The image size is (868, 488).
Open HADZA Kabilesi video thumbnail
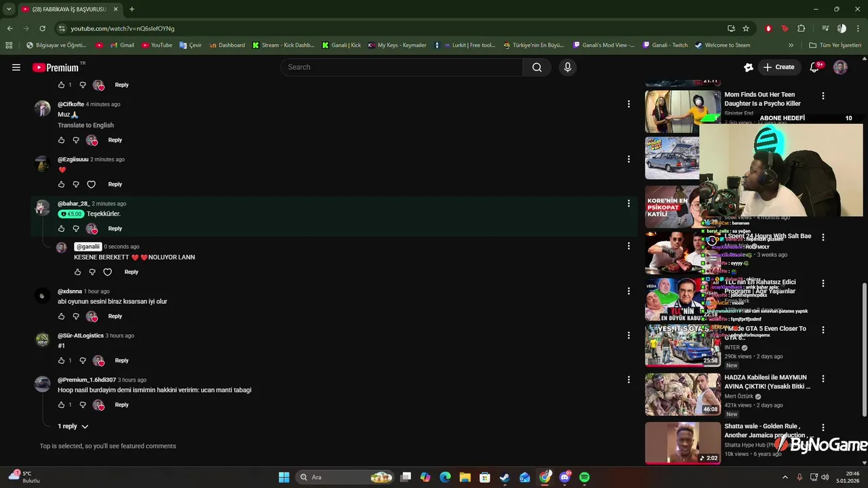(683, 394)
